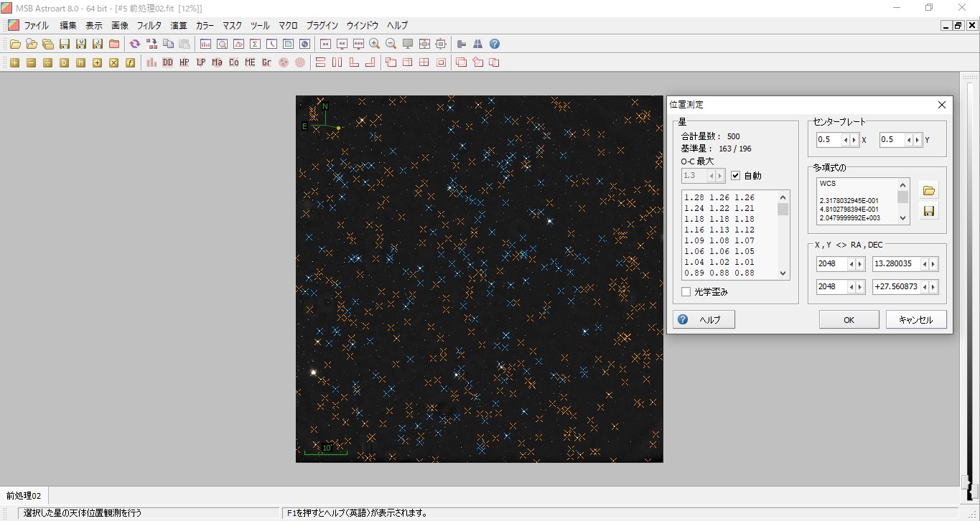Click the f formula icon
Viewport: 980px width, 521px height.
[x=130, y=62]
